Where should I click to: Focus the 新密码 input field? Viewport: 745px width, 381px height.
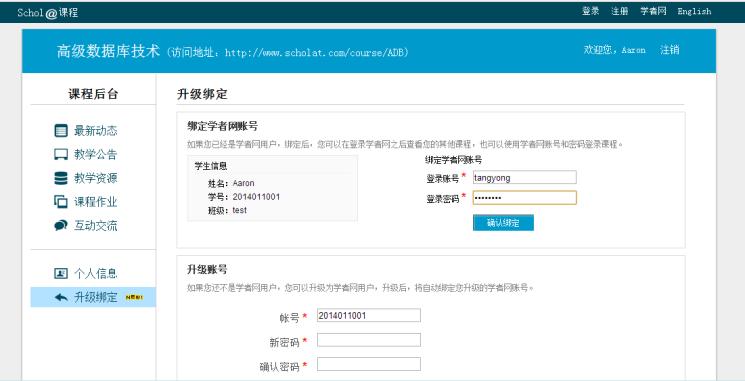(x=369, y=340)
